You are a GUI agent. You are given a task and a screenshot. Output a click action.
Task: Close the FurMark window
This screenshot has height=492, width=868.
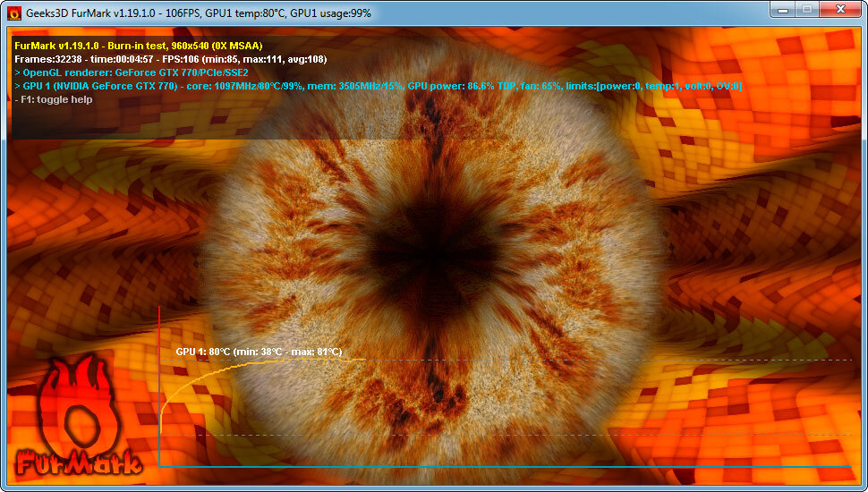[839, 10]
